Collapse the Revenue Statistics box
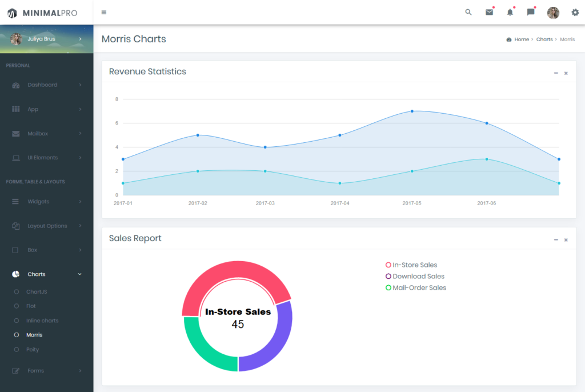The width and height of the screenshot is (585, 392). pyautogui.click(x=556, y=73)
